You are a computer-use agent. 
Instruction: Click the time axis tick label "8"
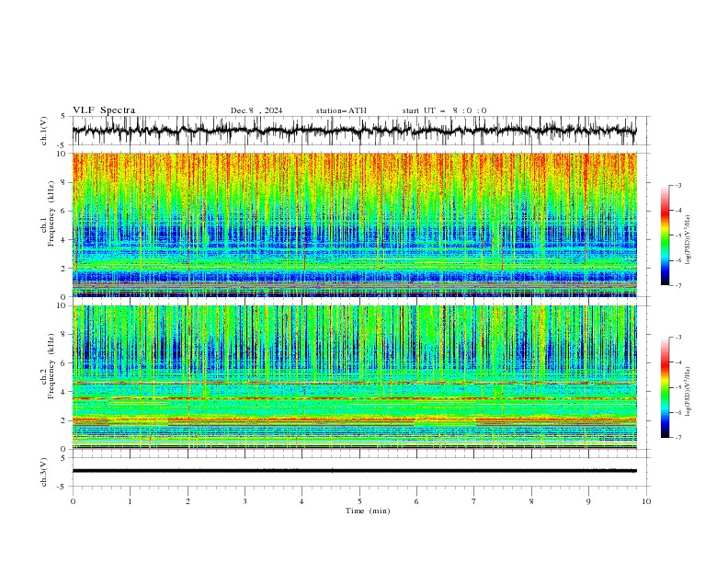pos(531,501)
